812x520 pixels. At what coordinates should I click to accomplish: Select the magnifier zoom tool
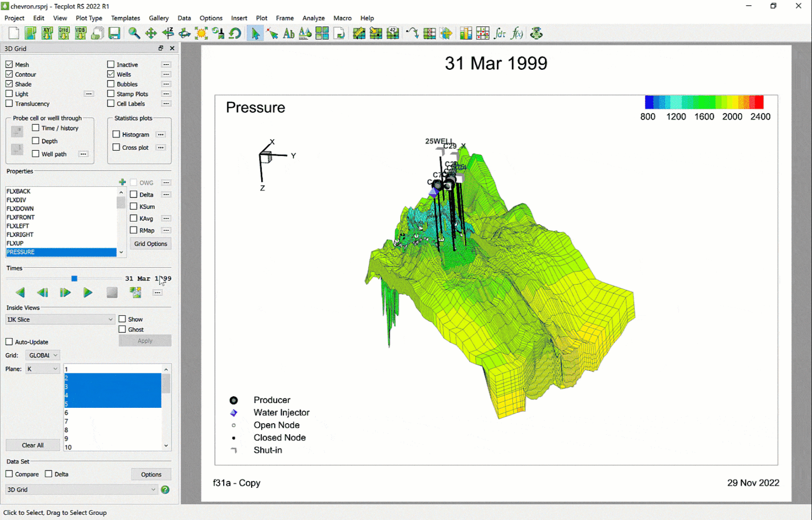134,33
